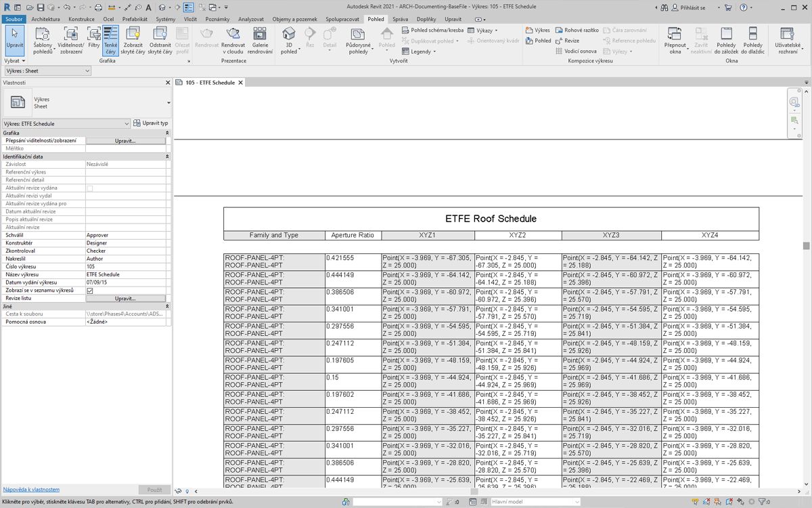
Task: Select the Upravit (Modify) arrow tool
Action: 14,41
